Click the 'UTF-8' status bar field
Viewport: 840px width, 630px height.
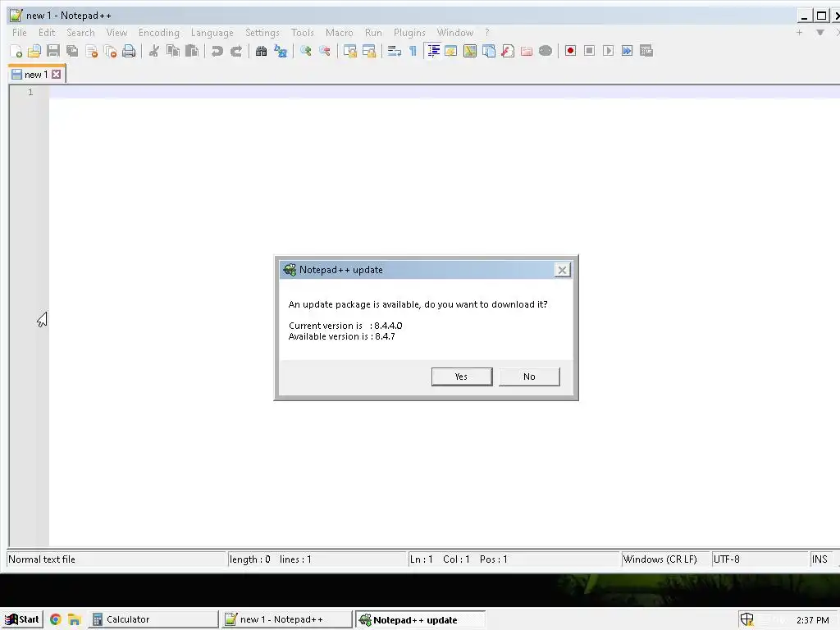pyautogui.click(x=760, y=559)
